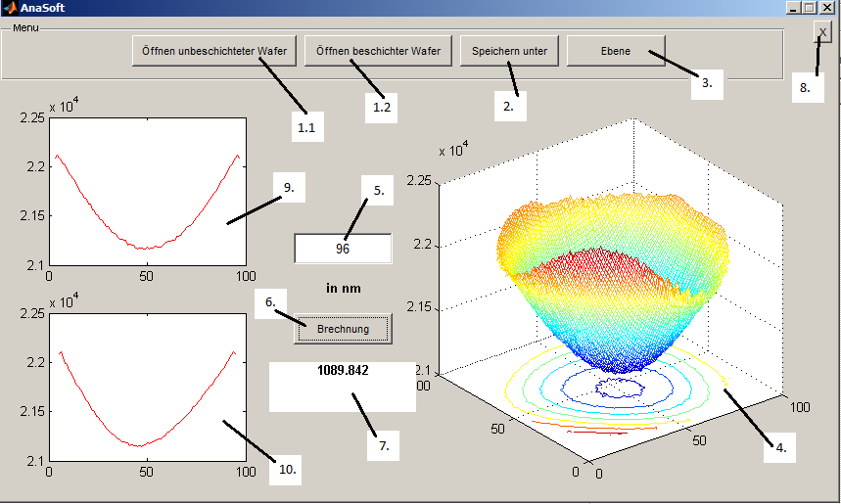Click the "in nm" unit label
The image size is (841, 504).
pos(343,289)
